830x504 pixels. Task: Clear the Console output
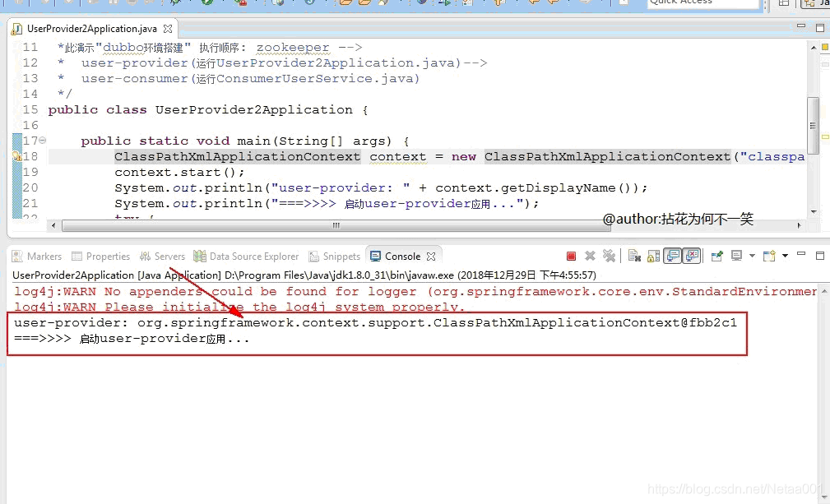tap(634, 257)
